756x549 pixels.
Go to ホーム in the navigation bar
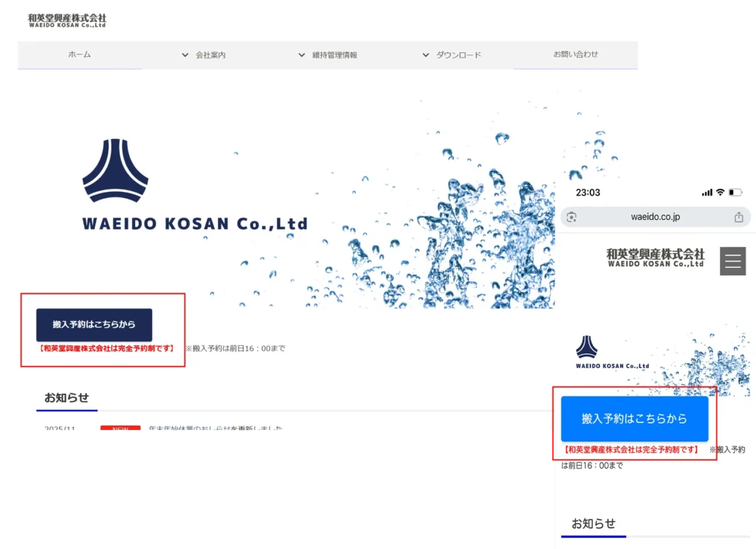80,55
